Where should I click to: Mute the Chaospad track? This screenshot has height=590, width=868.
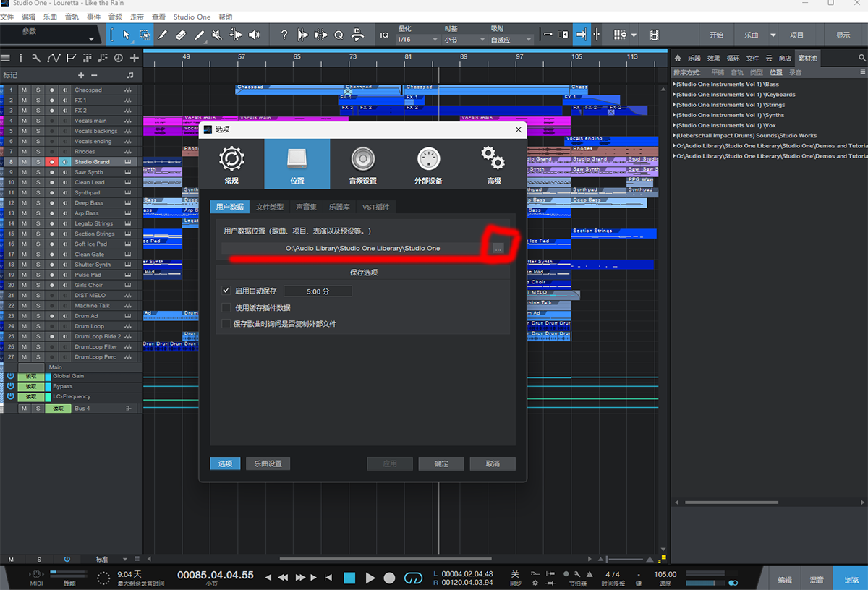point(24,90)
